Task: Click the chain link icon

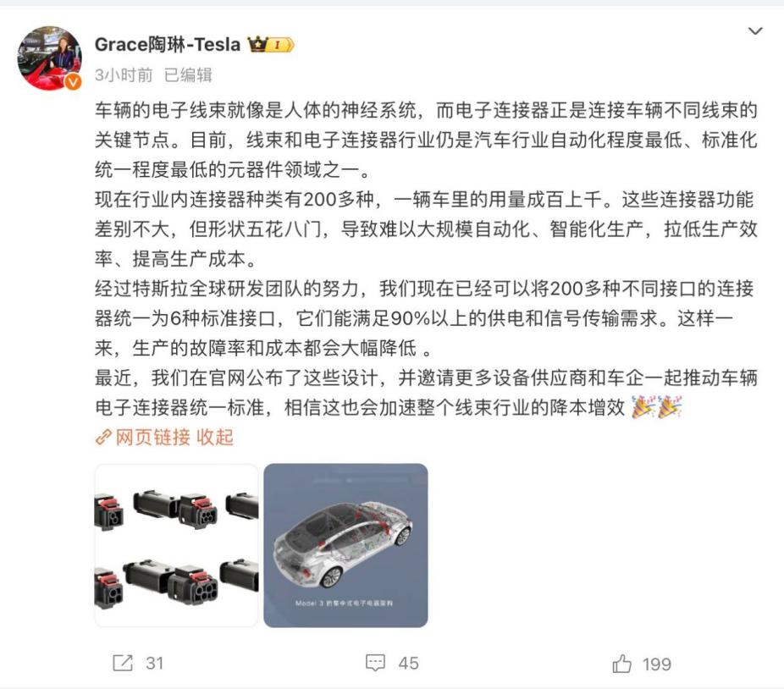Action: click(x=103, y=438)
